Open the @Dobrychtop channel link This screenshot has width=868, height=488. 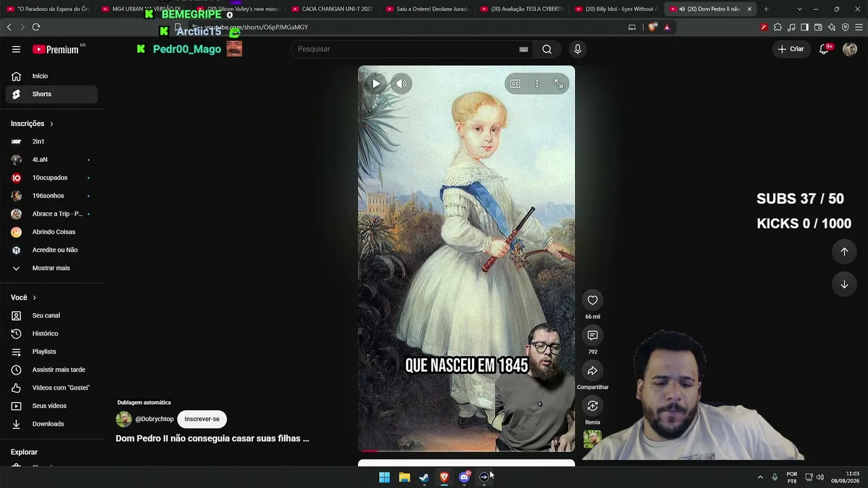coord(155,419)
